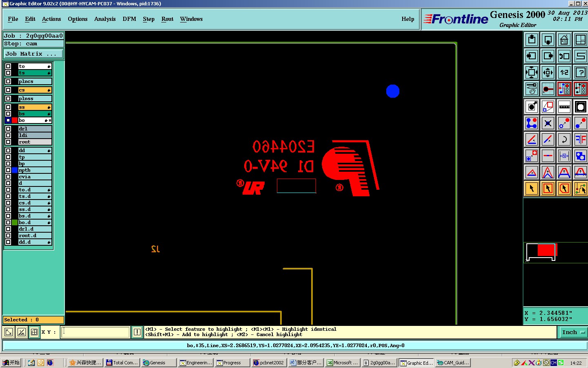This screenshot has width=588, height=368.
Task: Click the green color swatch of layer bo.d
Action: click(15, 222)
